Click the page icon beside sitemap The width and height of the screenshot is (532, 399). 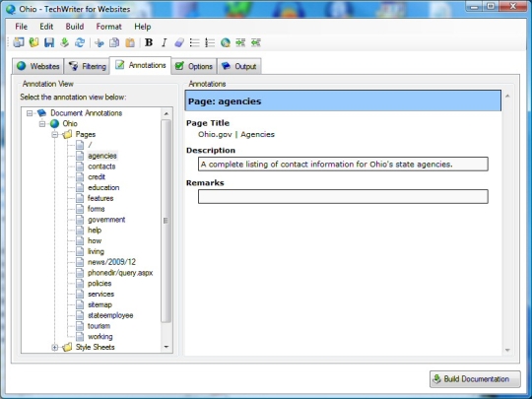80,304
